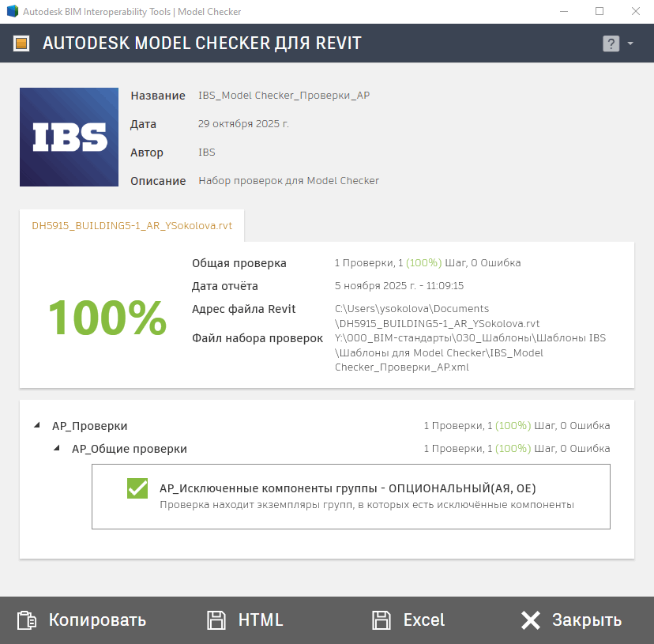Click the checkset file path starting with Y:\000_BIM-стандарты
This screenshot has width=654, height=644.
470,352
